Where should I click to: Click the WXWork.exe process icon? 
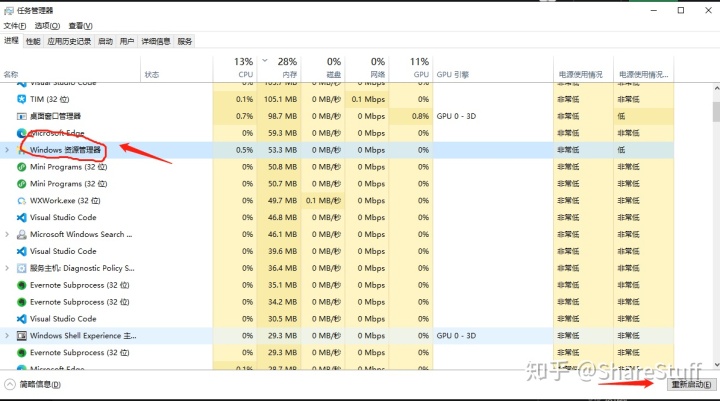22,201
